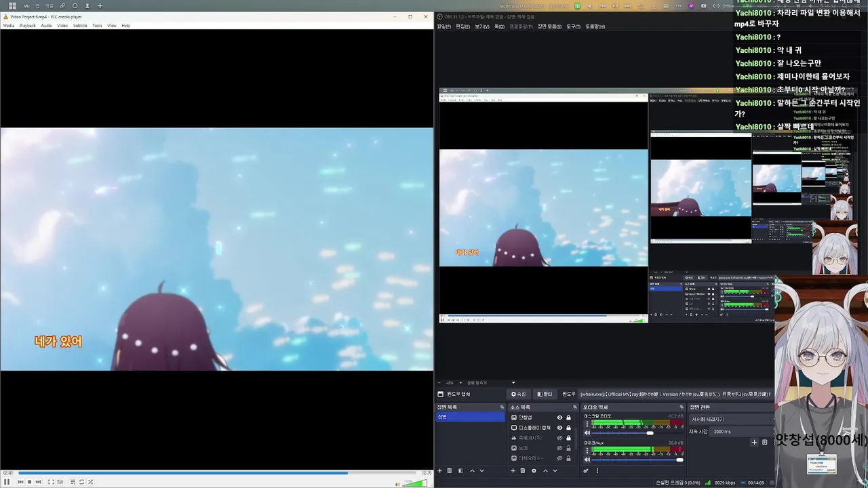Add a new source in OBS
This screenshot has height=488, width=868.
point(513,471)
